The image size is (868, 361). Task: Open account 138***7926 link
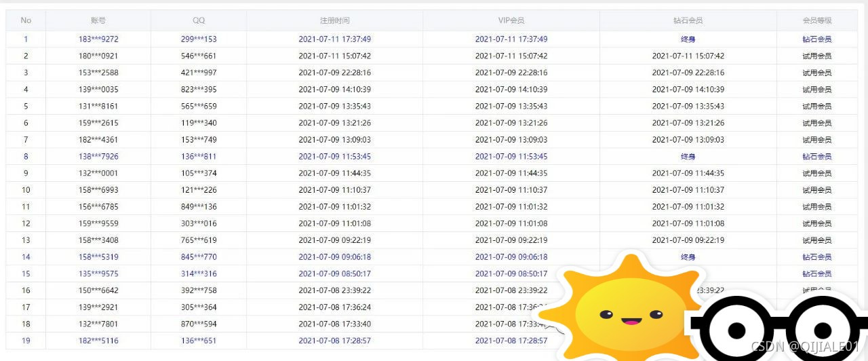[x=98, y=157]
